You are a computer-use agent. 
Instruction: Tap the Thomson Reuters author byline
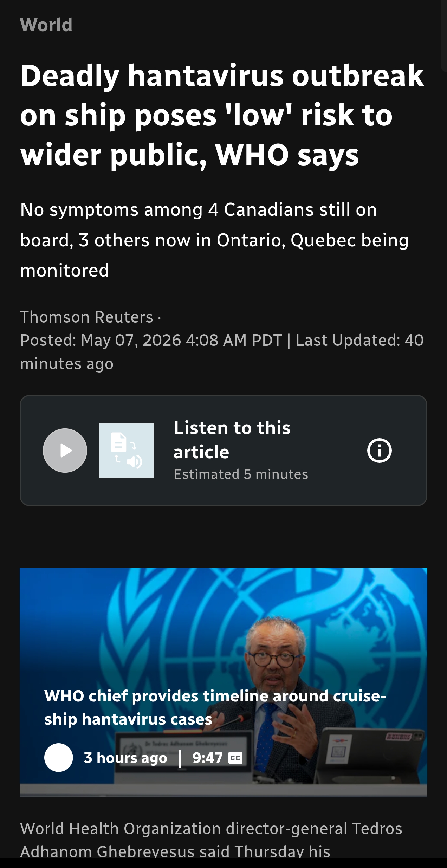[x=87, y=317]
